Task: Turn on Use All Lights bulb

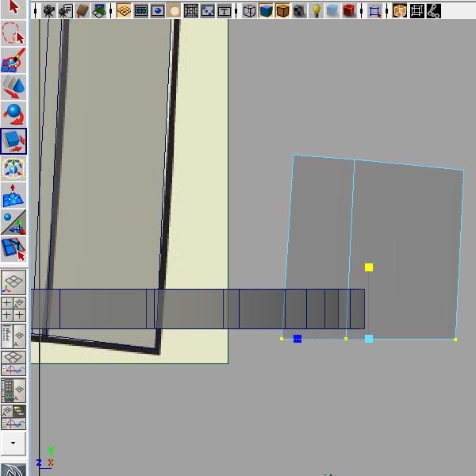Action: [317, 11]
